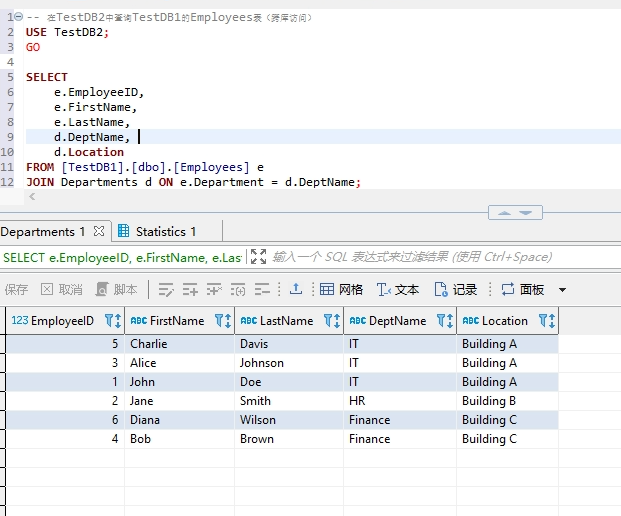This screenshot has height=516, width=621.
Task: Sort by the LastName column arrow
Action: 337,320
